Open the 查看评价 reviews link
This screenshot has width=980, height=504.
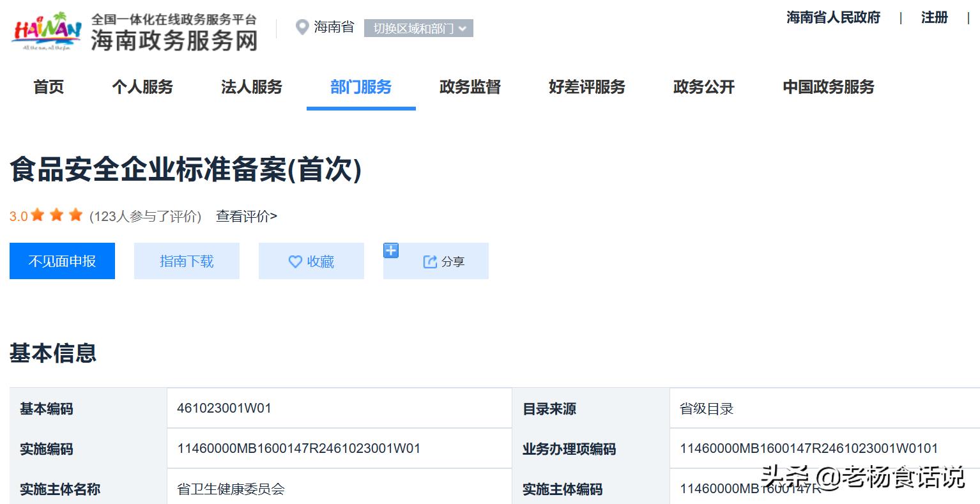point(245,216)
